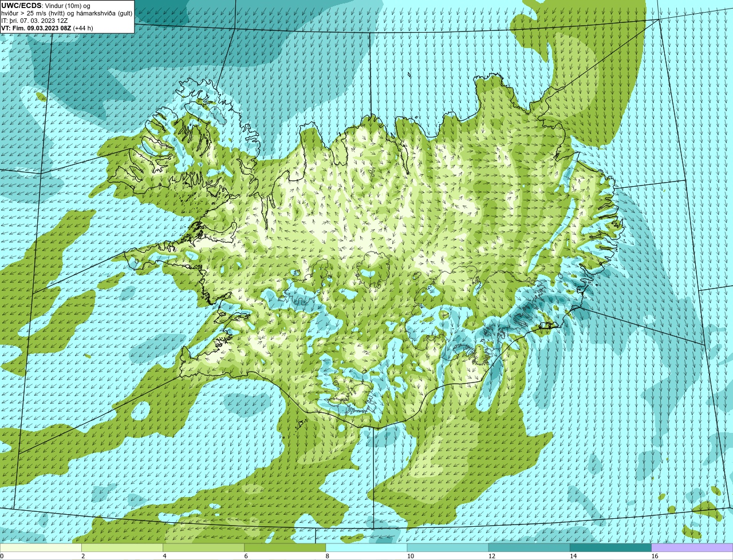
Task: Click the initial time "IT: þri. 07. 03. 2023 12Z"
Action: [x=36, y=21]
